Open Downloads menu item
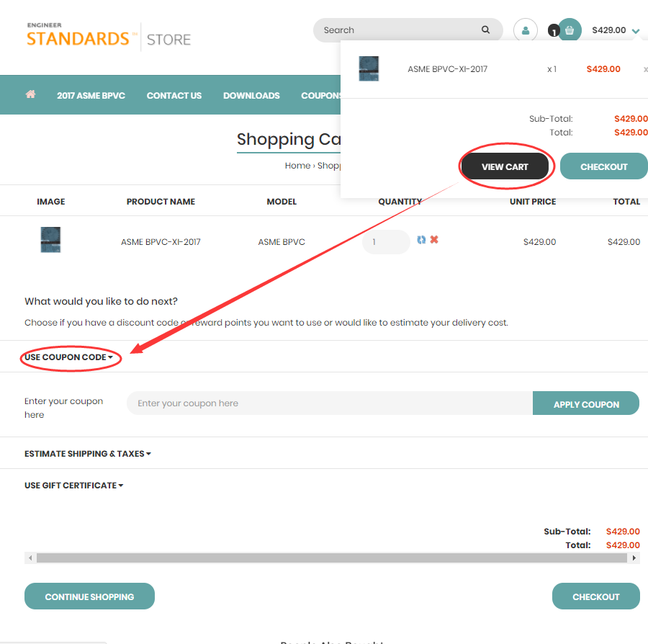Screen dimensions: 648x644 (x=251, y=96)
